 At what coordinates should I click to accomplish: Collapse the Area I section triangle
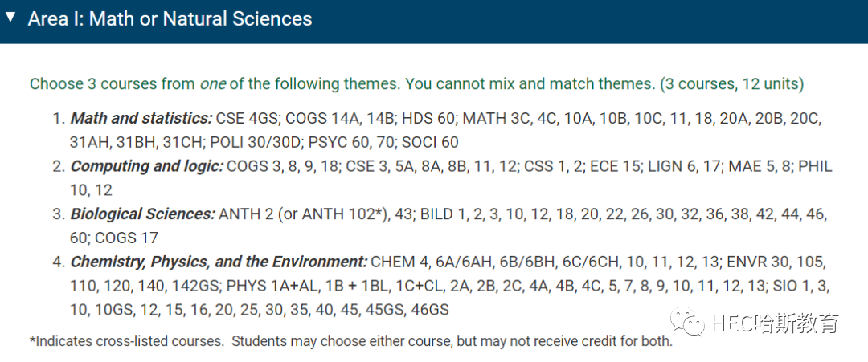pyautogui.click(x=10, y=17)
